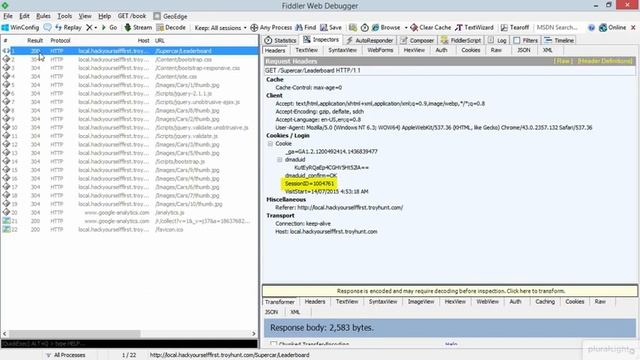Open the Edit menu
The height and width of the screenshot is (360, 640).
[24, 16]
